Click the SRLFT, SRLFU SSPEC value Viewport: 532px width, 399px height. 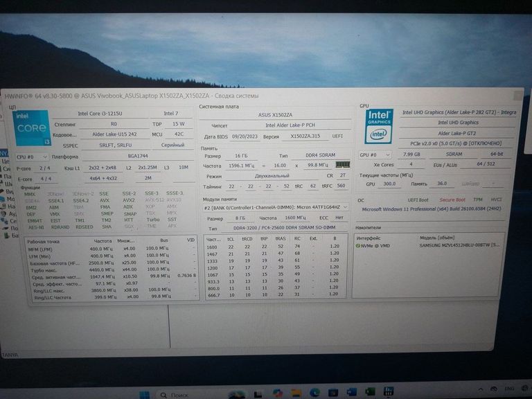pos(116,145)
